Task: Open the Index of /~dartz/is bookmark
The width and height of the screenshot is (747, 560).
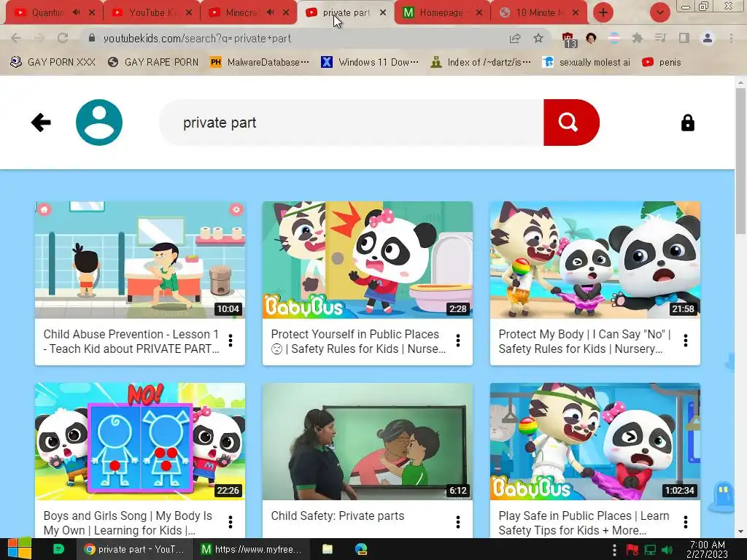Action: [x=481, y=63]
